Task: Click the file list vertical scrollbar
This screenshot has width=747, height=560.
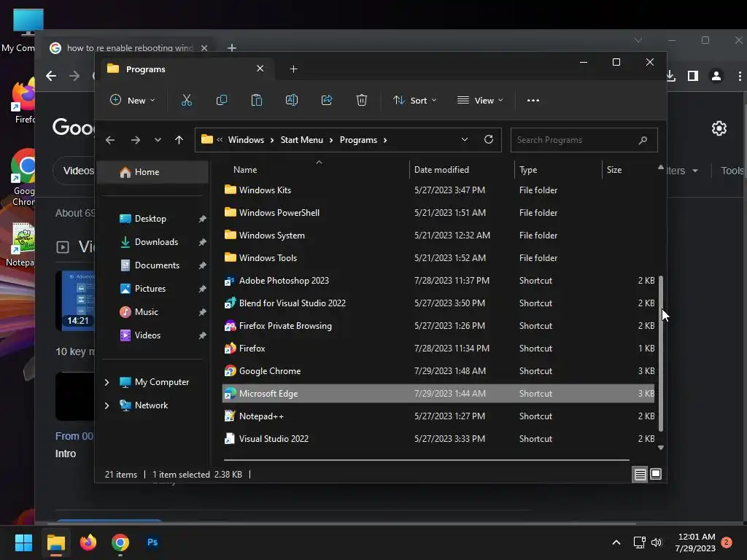Action: 661,353
